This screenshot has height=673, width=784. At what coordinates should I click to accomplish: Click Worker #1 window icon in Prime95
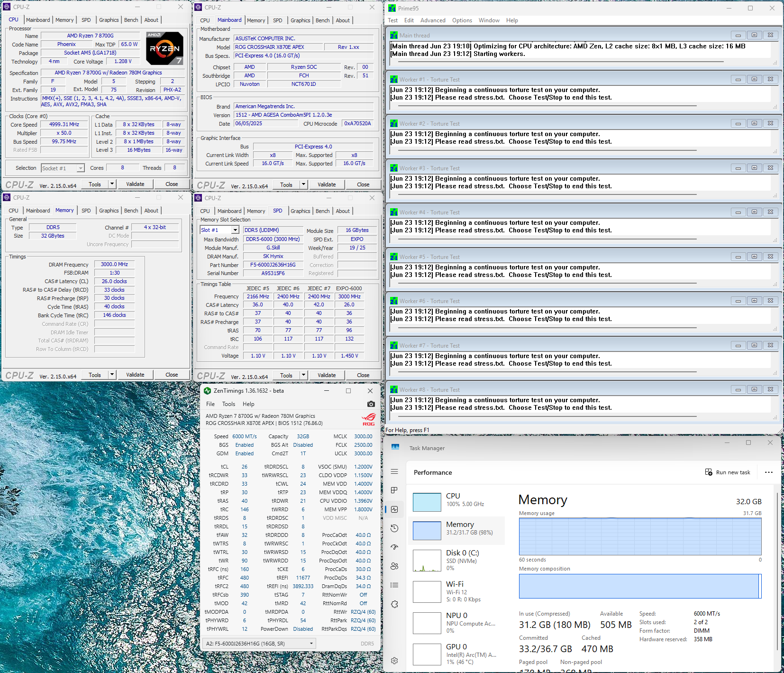[394, 79]
